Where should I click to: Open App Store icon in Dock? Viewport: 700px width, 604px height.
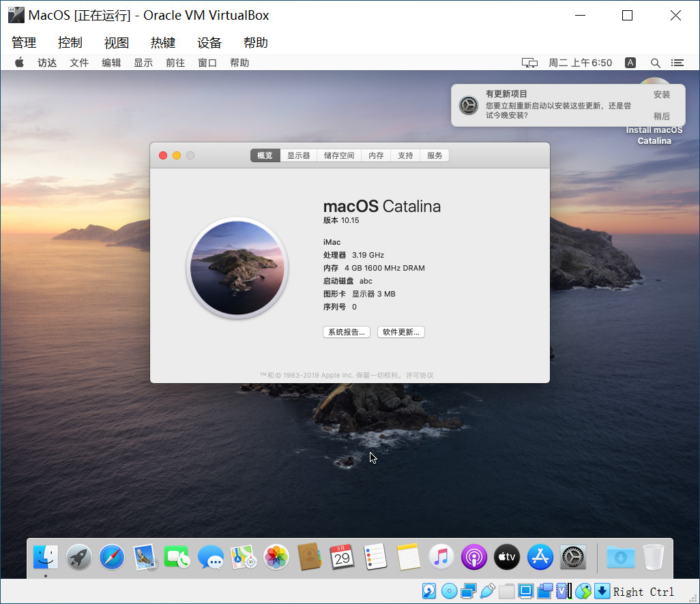[x=540, y=557]
